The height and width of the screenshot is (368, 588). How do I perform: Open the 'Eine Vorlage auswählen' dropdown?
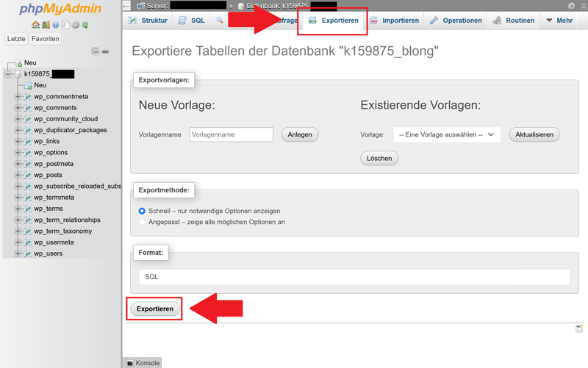(446, 134)
